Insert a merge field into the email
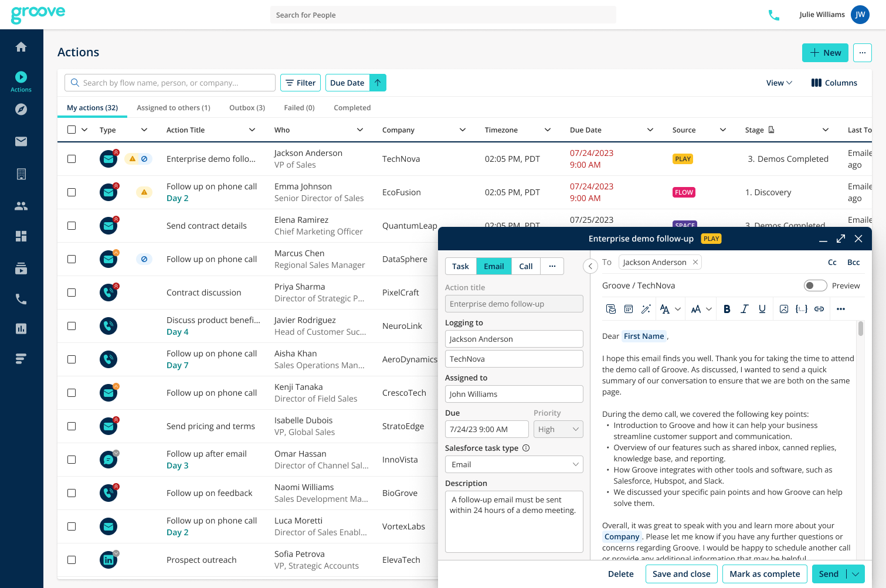 coord(801,309)
